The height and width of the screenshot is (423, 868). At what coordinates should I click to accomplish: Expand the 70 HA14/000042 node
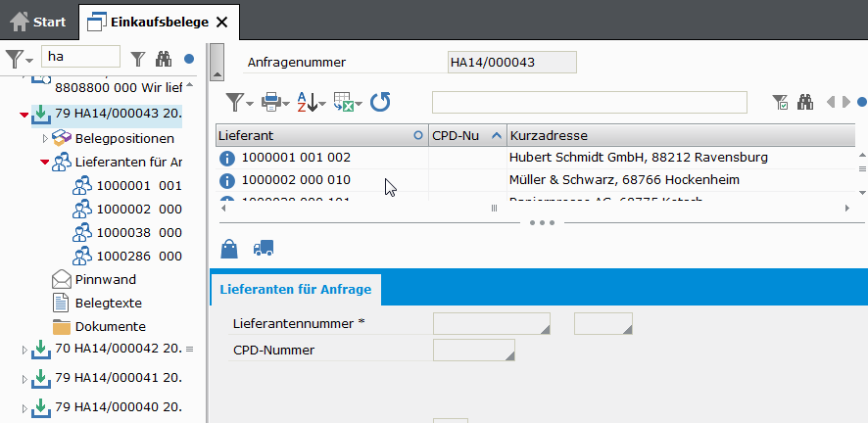[24, 350]
